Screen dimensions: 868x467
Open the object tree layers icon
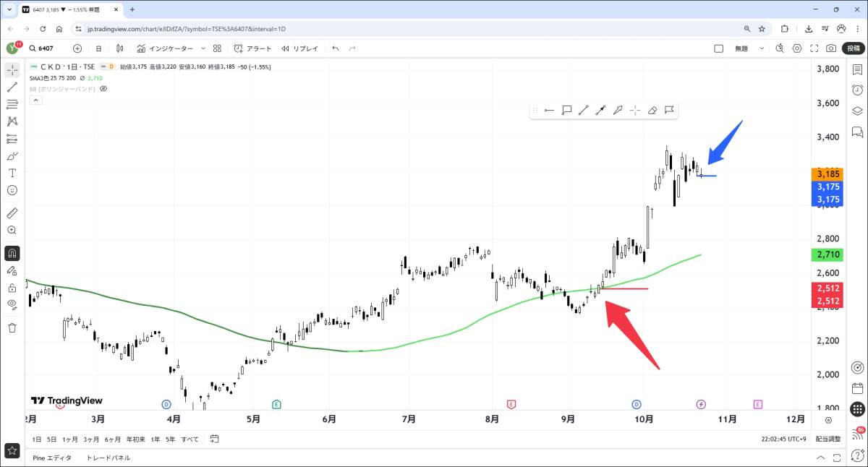point(857,111)
